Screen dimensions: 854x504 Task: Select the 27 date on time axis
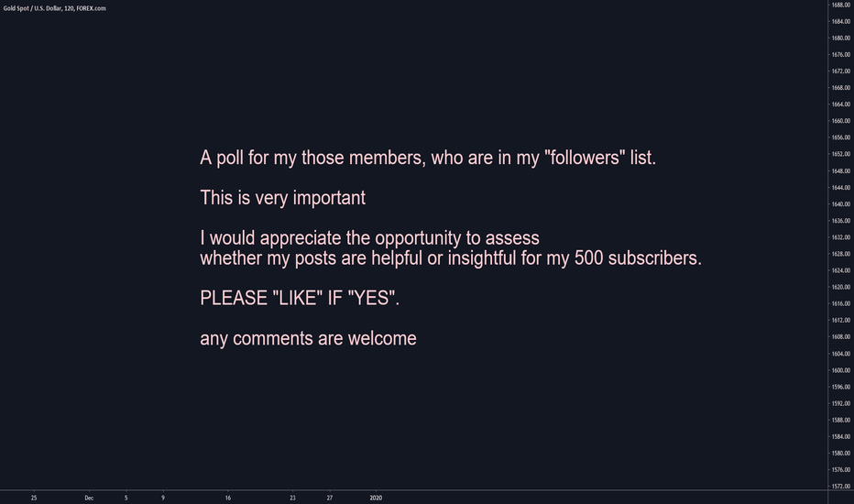point(330,498)
